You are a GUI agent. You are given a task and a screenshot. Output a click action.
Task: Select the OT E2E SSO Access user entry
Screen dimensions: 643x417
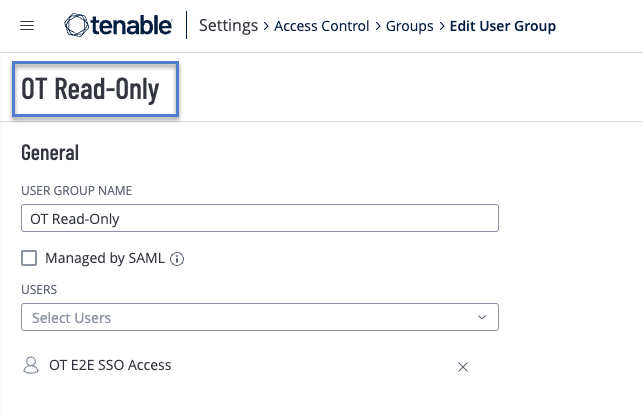tap(110, 366)
